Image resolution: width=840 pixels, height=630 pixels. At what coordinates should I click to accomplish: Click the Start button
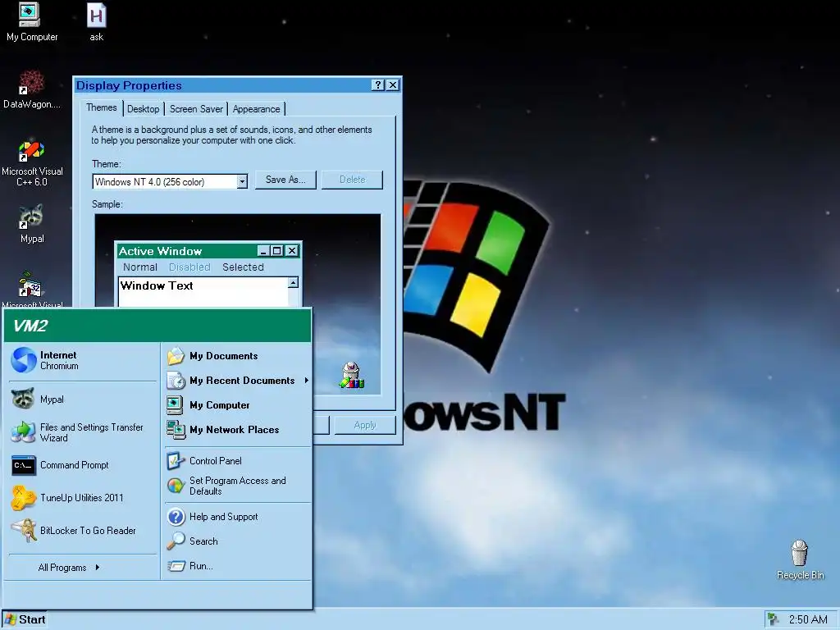point(25,619)
